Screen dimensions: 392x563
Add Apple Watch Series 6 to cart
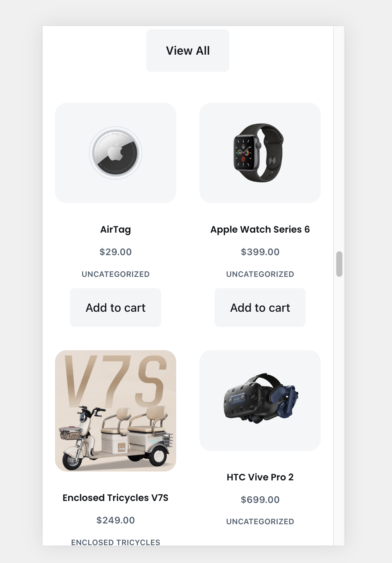[x=260, y=307]
